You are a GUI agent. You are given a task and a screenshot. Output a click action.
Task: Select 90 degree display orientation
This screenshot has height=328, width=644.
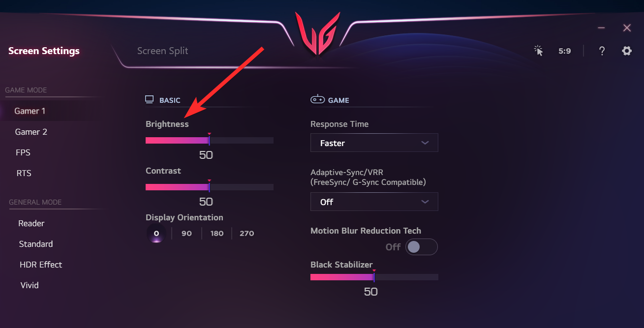point(186,233)
